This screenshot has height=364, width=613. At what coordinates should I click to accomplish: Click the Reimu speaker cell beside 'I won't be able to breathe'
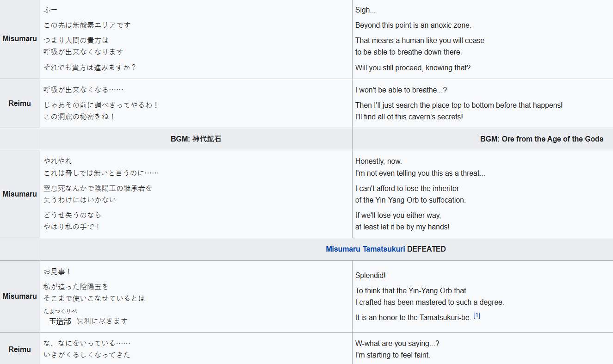pos(20,104)
